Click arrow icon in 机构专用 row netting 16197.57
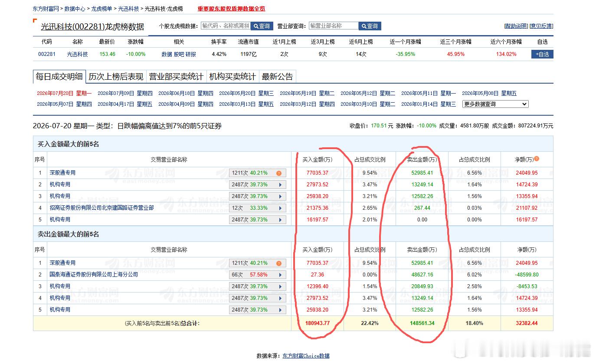This screenshot has height=364, width=596. click(x=280, y=220)
